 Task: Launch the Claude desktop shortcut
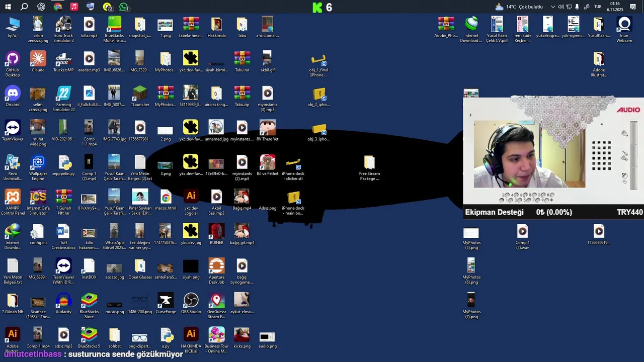(38, 62)
